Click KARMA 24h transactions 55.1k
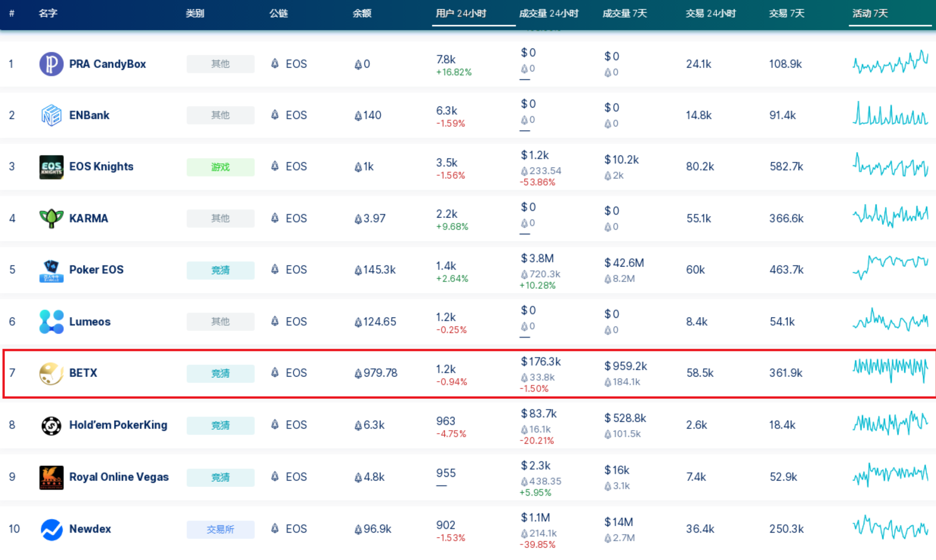This screenshot has height=560, width=936. coord(699,219)
